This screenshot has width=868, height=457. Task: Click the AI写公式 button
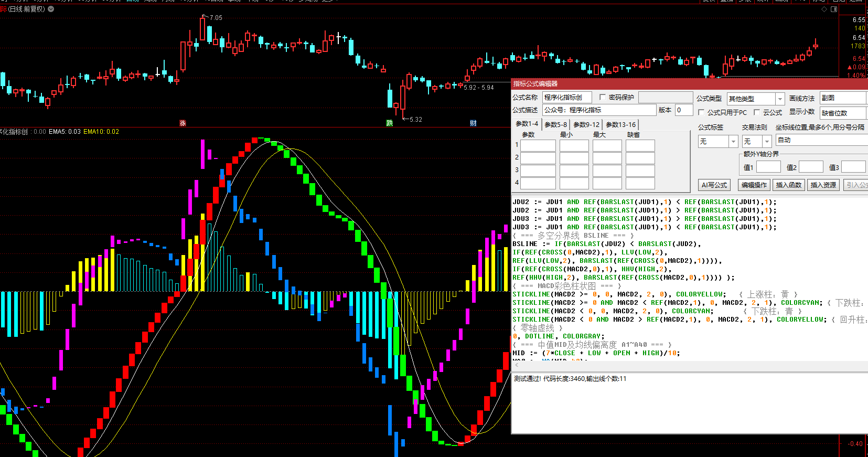(x=714, y=185)
